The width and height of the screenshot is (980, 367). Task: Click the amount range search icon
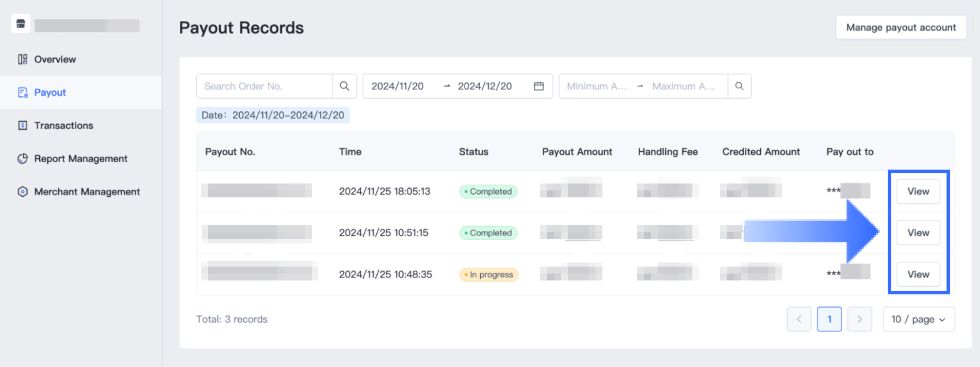pos(739,86)
